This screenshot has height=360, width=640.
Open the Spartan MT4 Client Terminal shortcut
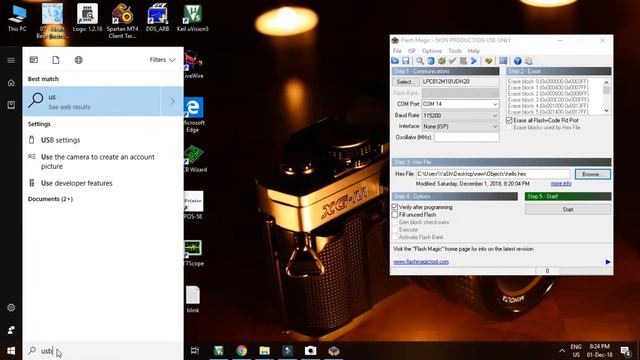(122, 21)
